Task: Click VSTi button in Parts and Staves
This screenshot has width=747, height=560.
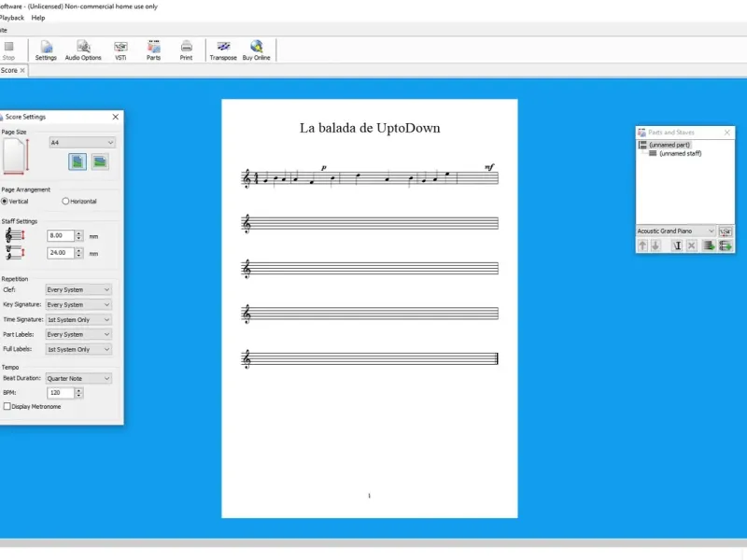Action: [x=726, y=231]
